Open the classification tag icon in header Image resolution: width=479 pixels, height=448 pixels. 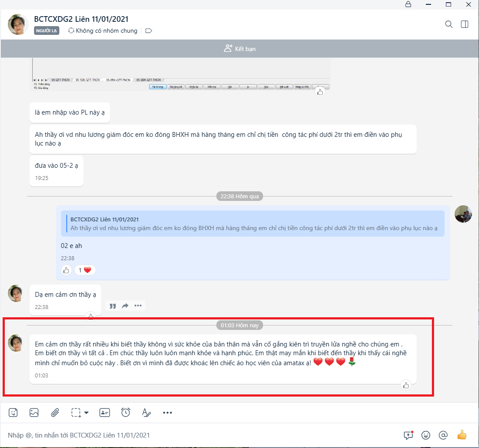point(149,31)
